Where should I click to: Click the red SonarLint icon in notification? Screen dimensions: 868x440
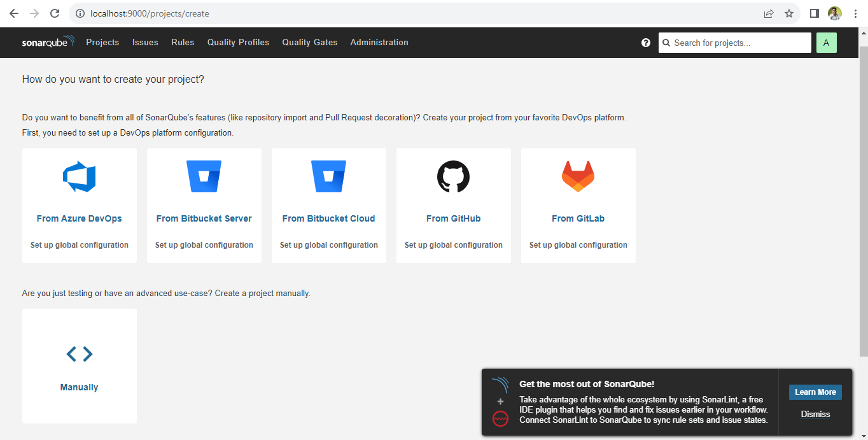point(500,419)
